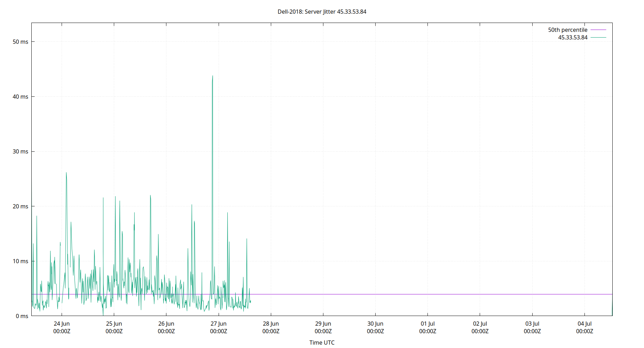Click the '40 ms' y-axis label
Screen dimensions: 644x348
(x=21, y=97)
